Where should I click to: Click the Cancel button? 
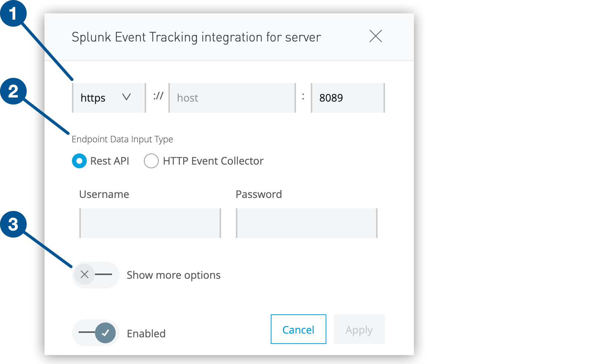pyautogui.click(x=298, y=329)
